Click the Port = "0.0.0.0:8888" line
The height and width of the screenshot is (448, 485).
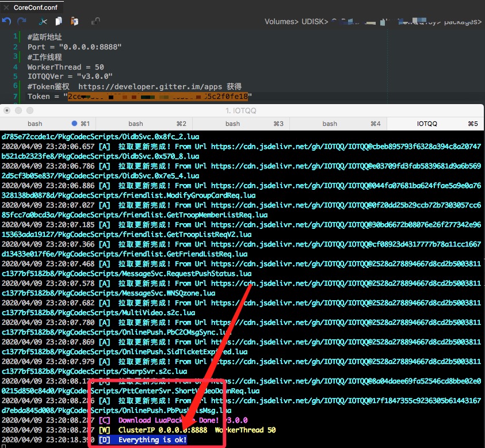click(x=75, y=47)
